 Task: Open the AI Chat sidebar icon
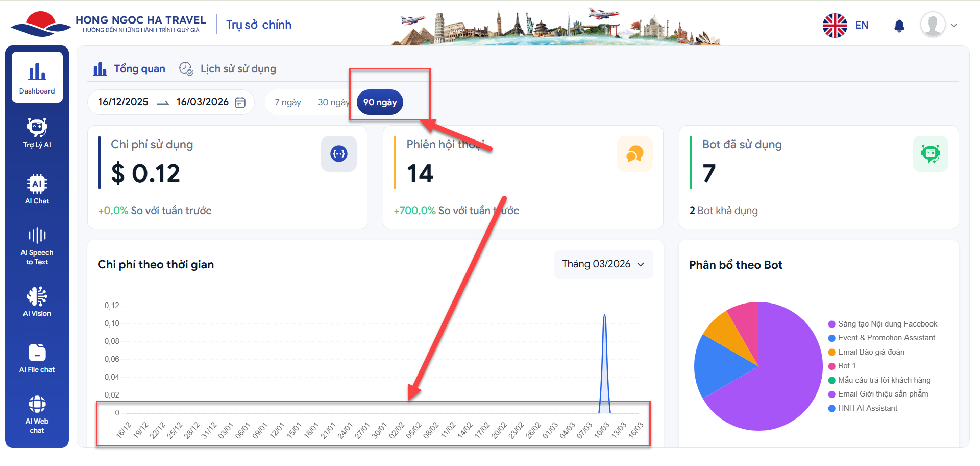37,189
